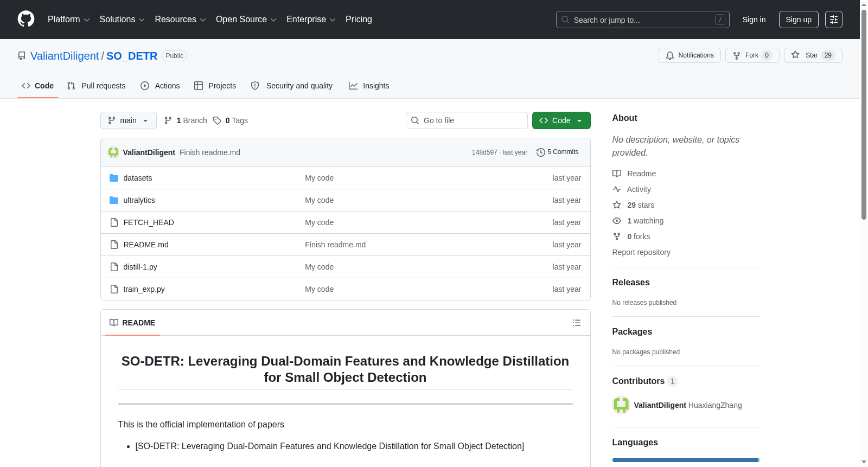The height and width of the screenshot is (467, 868).
Task: Expand the Resources menu
Action: click(180, 20)
